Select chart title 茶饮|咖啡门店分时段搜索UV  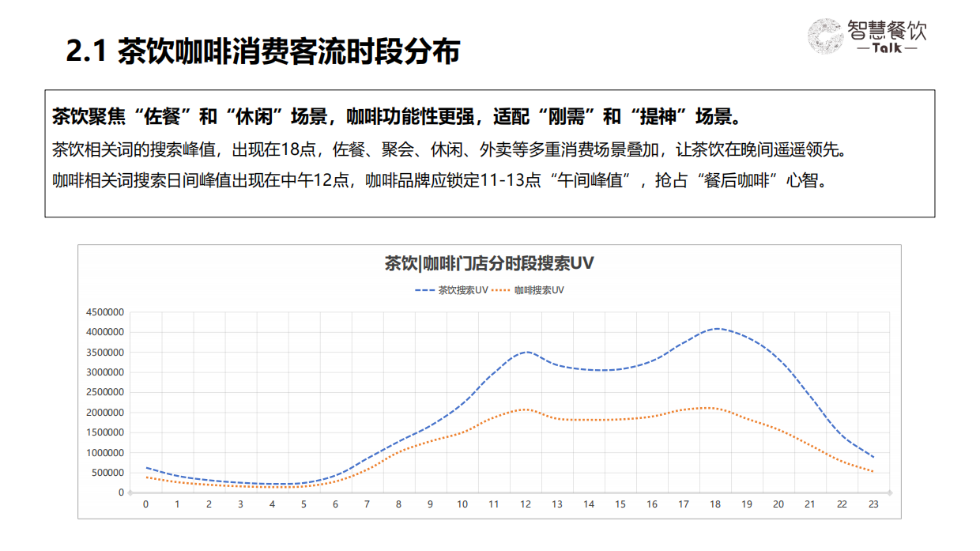(489, 263)
